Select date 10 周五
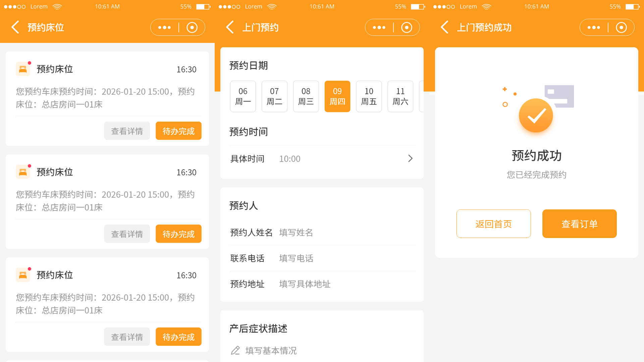Viewport: 644px width, 362px height. [x=369, y=96]
